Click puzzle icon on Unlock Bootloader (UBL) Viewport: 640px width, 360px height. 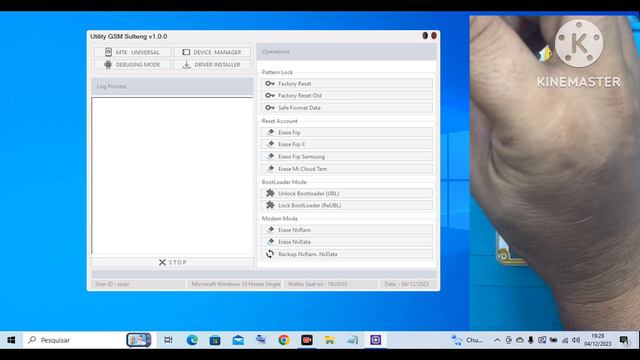click(270, 193)
